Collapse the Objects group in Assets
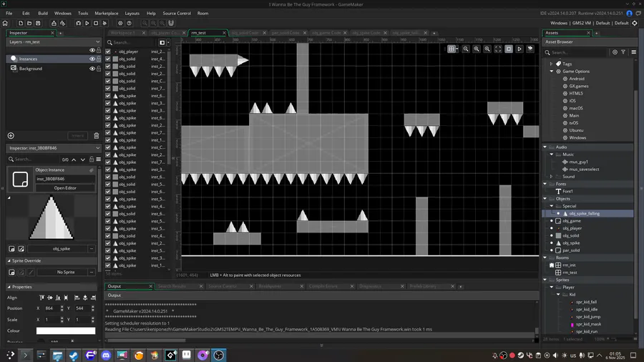The width and height of the screenshot is (644, 362). 545,199
